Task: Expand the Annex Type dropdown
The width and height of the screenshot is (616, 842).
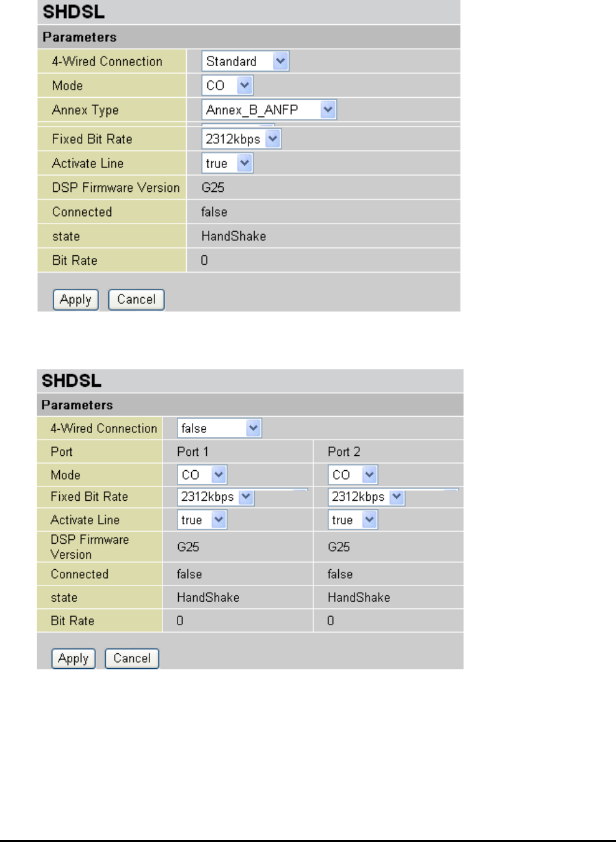Action: coord(269,110)
